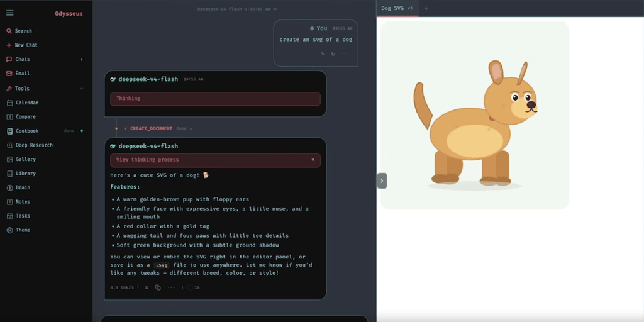Click the Features heading in the response
The image size is (644, 322).
[x=125, y=187]
